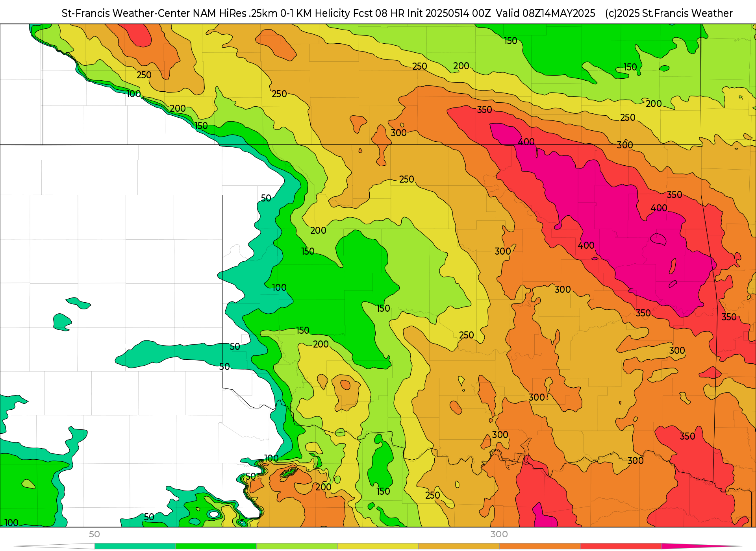
Task: Click the gold color bar segment left of 300
Action: pyautogui.click(x=459, y=546)
